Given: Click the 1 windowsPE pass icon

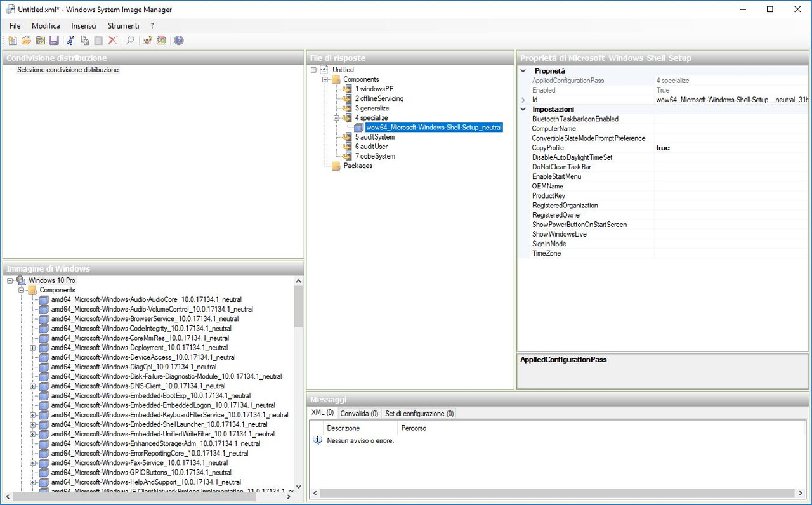Looking at the screenshot, I should click(347, 89).
